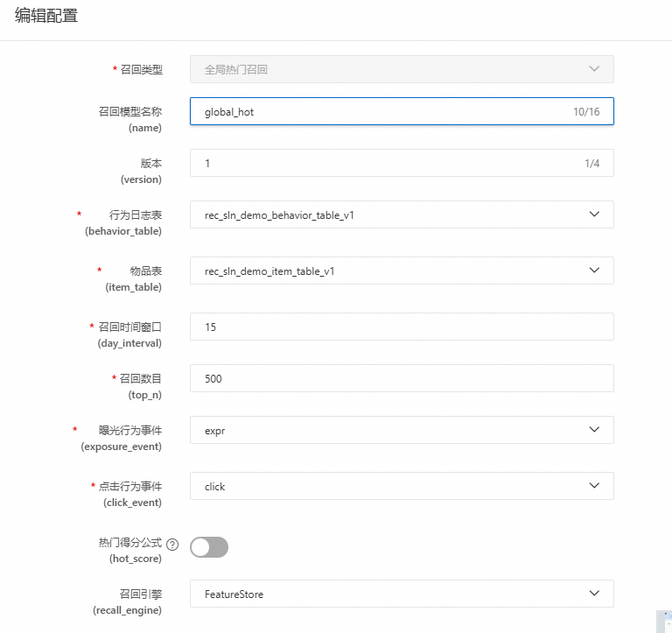
Task: Open the recall_engine dropdown showing FeatureStore
Action: (402, 594)
